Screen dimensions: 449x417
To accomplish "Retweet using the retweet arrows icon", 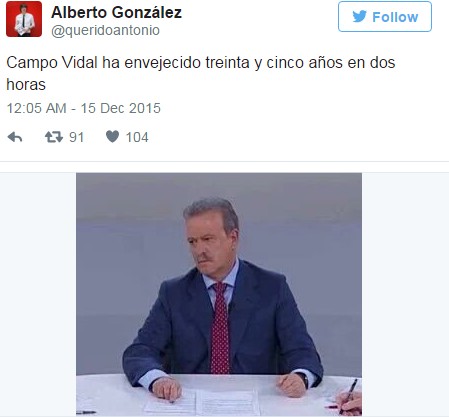I will coord(54,137).
